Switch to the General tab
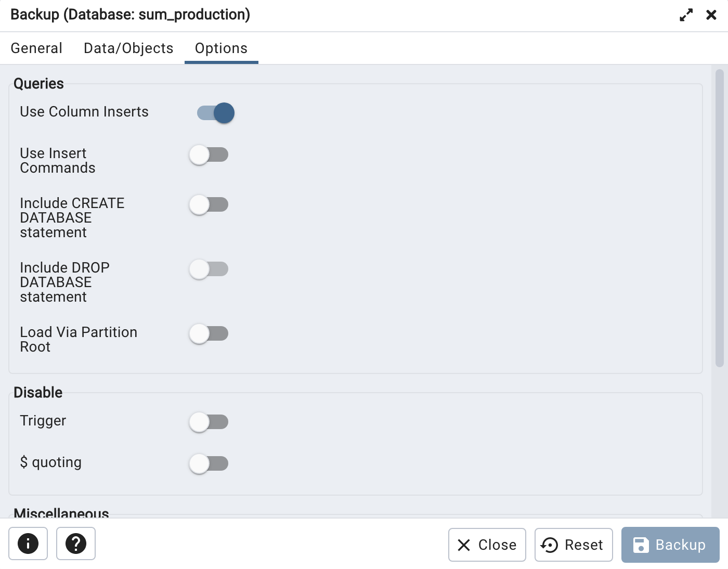 click(36, 48)
